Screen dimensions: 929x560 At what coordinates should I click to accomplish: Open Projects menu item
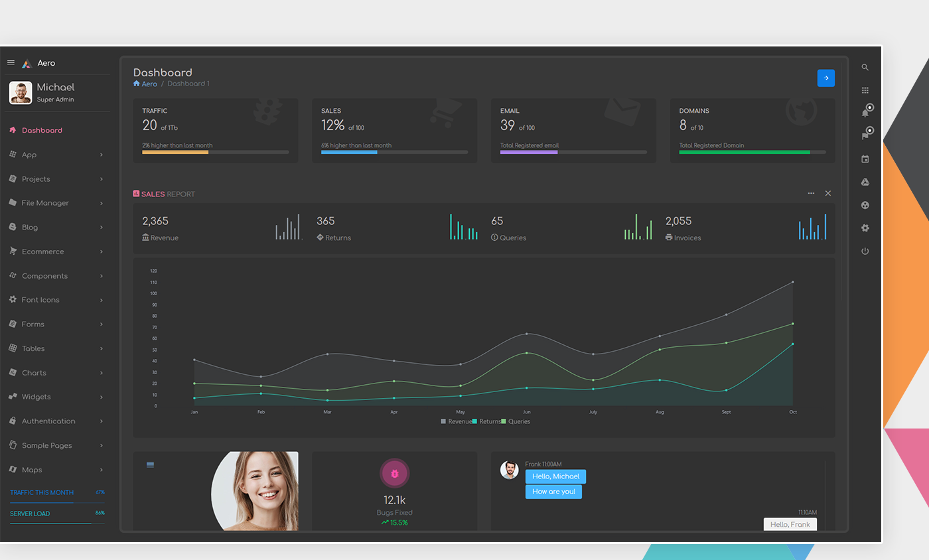tap(55, 179)
